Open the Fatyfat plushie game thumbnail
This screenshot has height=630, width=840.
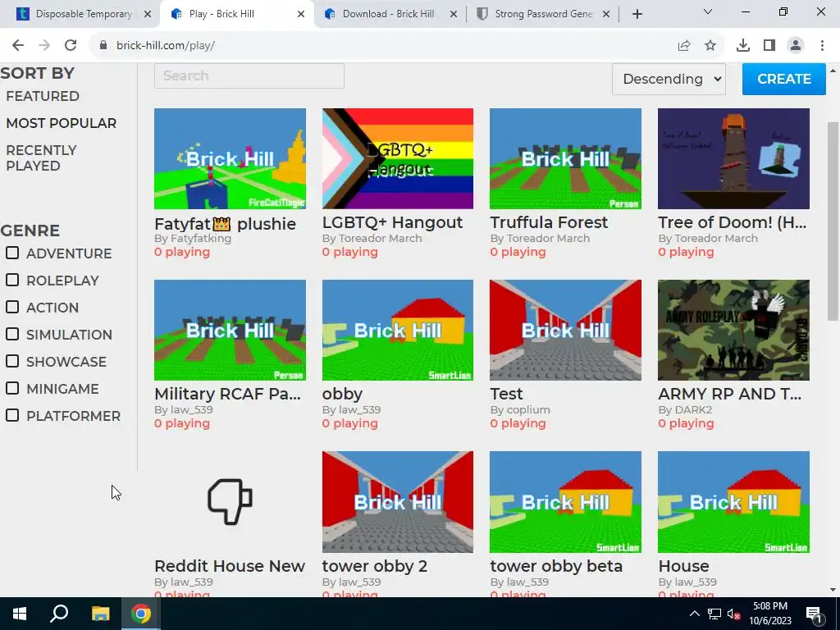(230, 158)
